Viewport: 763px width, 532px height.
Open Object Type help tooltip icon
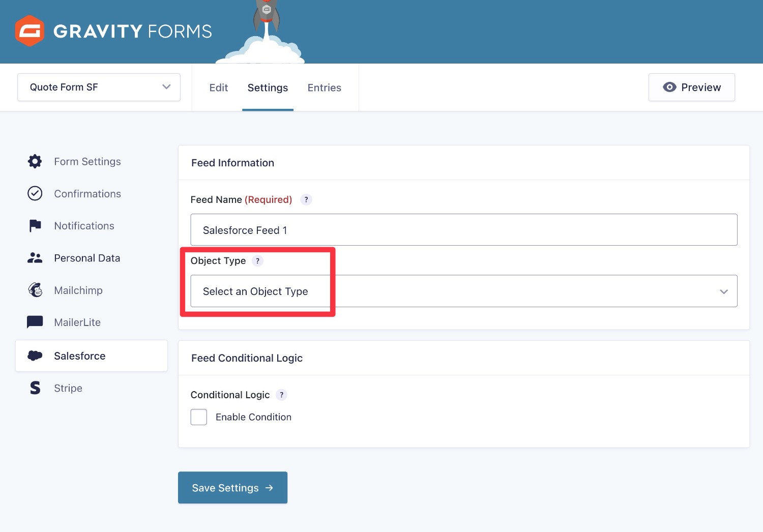click(257, 260)
